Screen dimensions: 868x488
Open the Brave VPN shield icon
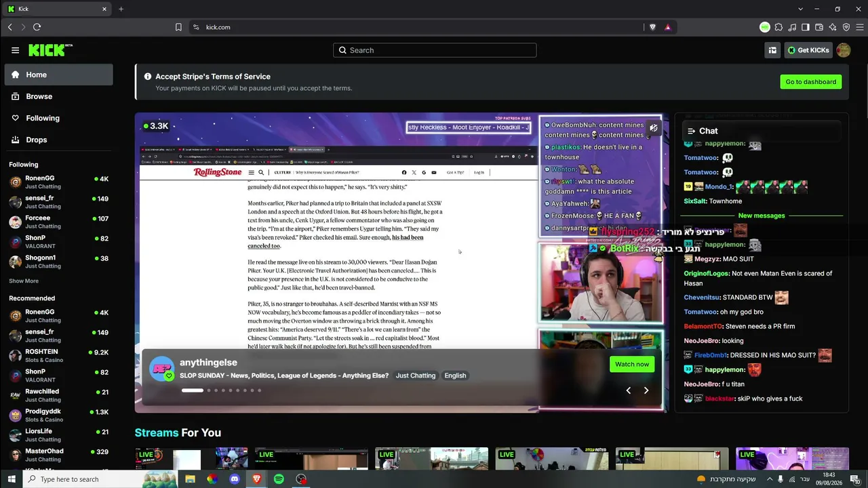click(x=846, y=27)
